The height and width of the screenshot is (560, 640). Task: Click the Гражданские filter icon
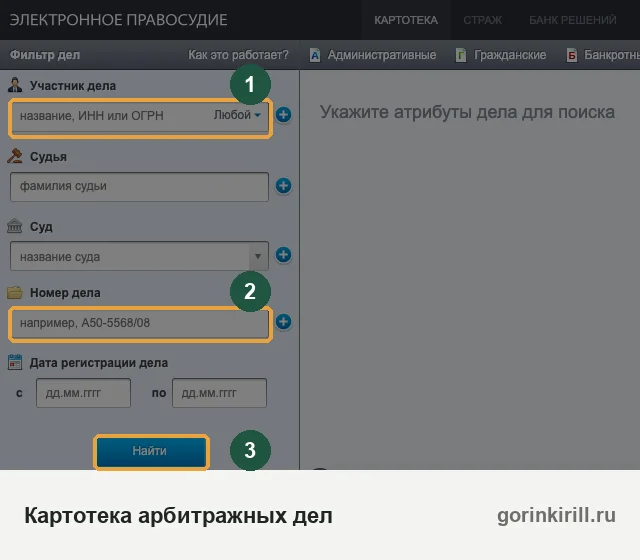click(x=461, y=55)
